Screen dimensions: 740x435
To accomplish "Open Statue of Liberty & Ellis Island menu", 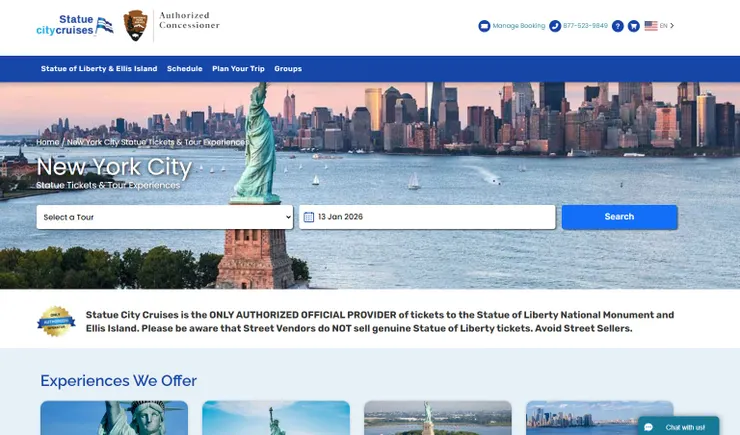I will point(99,69).
